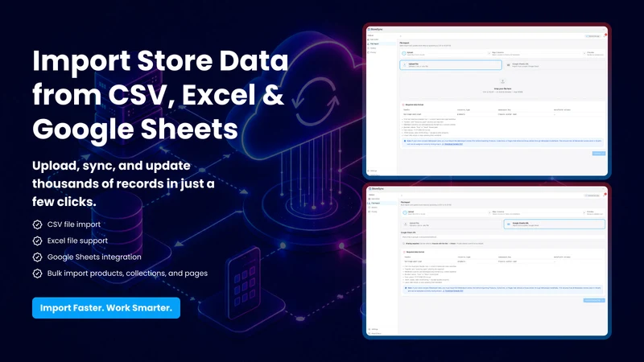Click the Upload step circle in the upper screenshot
This screenshot has width=644, height=362.
pos(404,53)
